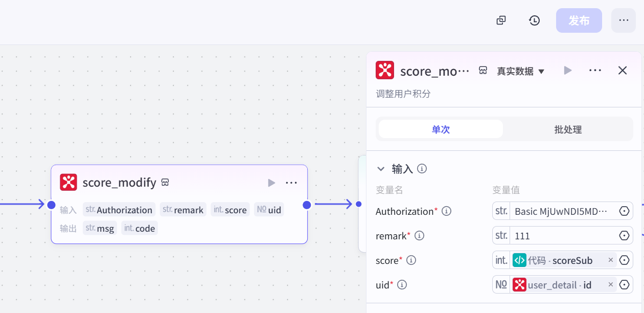Switch to the 批处理 tab
This screenshot has width=644, height=313.
pyautogui.click(x=568, y=129)
